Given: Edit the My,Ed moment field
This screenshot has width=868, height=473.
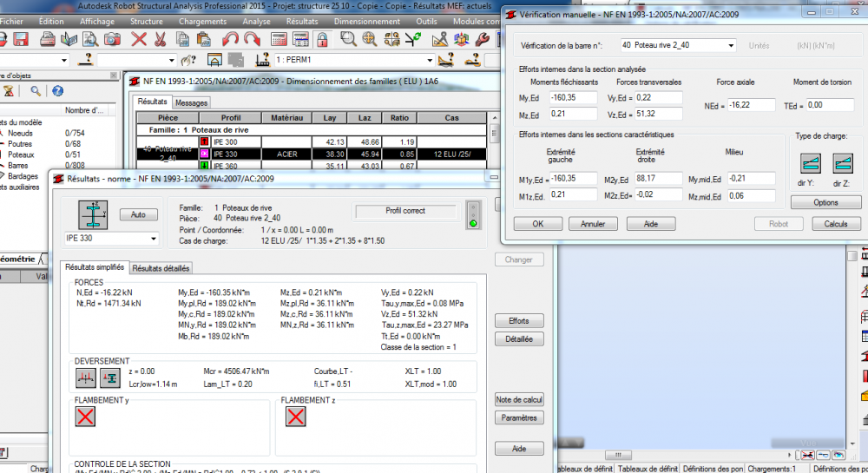Looking at the screenshot, I should (574, 97).
